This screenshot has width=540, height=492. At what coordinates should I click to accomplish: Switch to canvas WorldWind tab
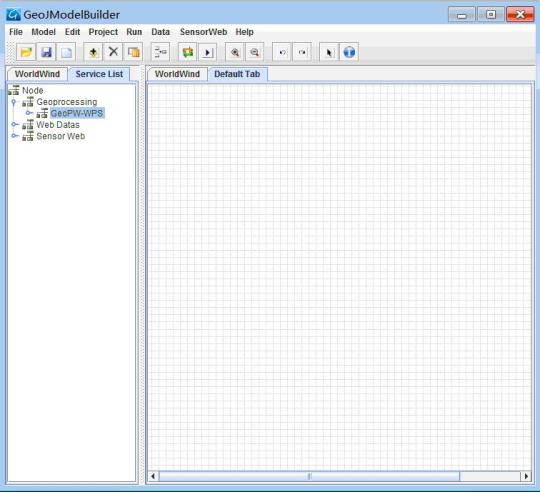pyautogui.click(x=177, y=74)
